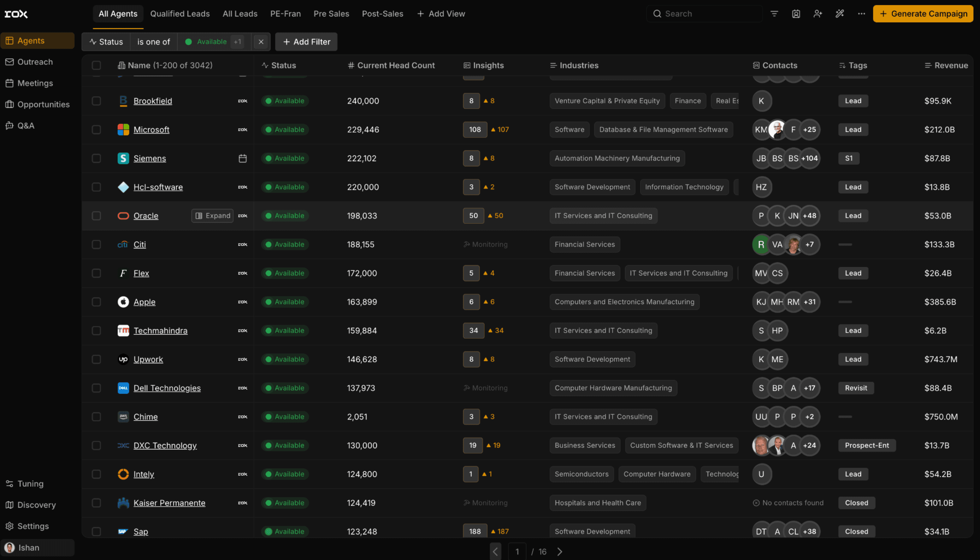The image size is (980, 560).
Task: Open the Dell Technologies company link
Action: [167, 388]
